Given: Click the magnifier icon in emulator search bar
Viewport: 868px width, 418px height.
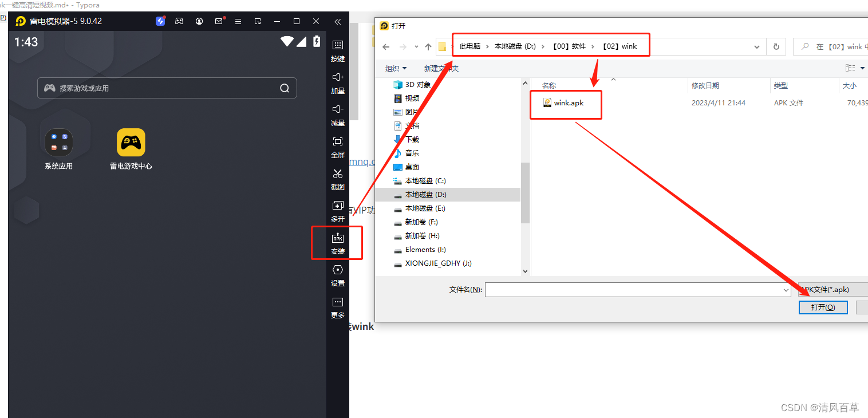Looking at the screenshot, I should coord(285,88).
